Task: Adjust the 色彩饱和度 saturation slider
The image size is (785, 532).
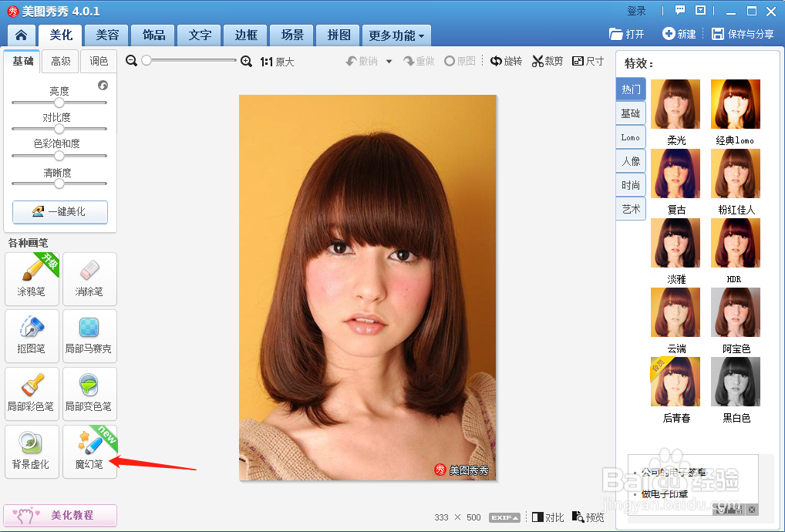Action: [x=59, y=156]
